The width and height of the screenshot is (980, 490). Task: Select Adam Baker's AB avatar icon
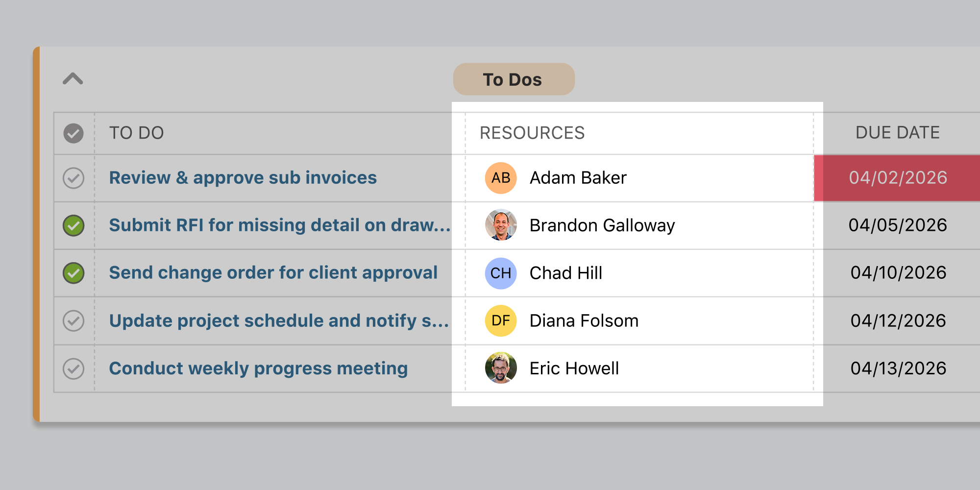(500, 178)
